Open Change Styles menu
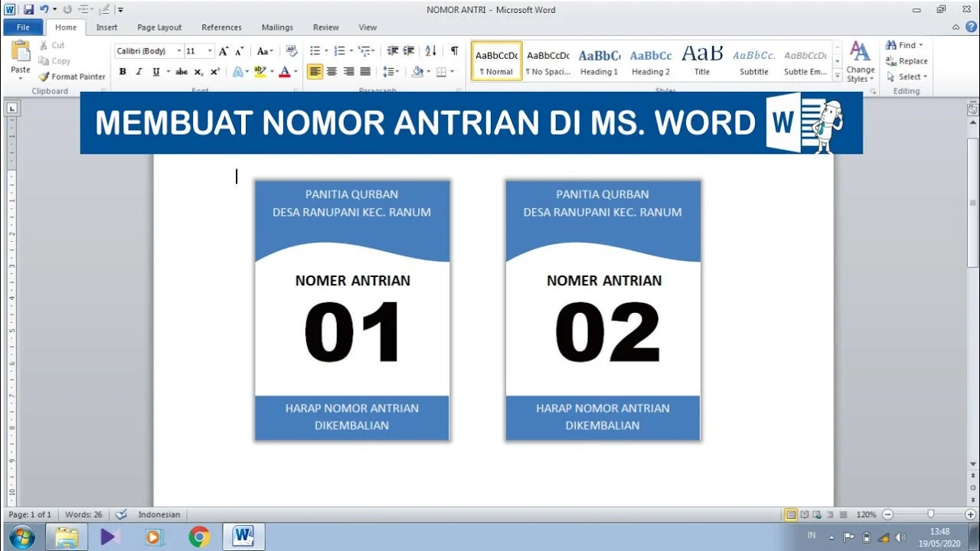Viewport: 980px width, 551px height. [860, 62]
